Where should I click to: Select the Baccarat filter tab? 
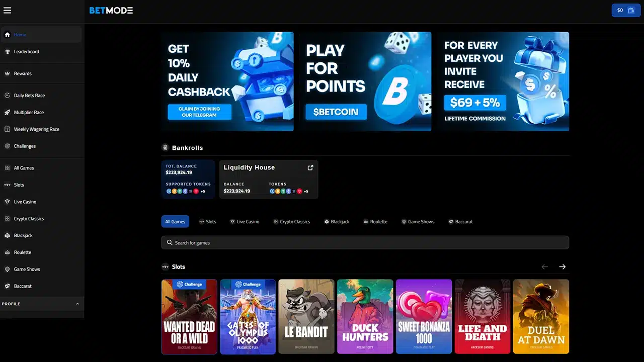pos(460,222)
